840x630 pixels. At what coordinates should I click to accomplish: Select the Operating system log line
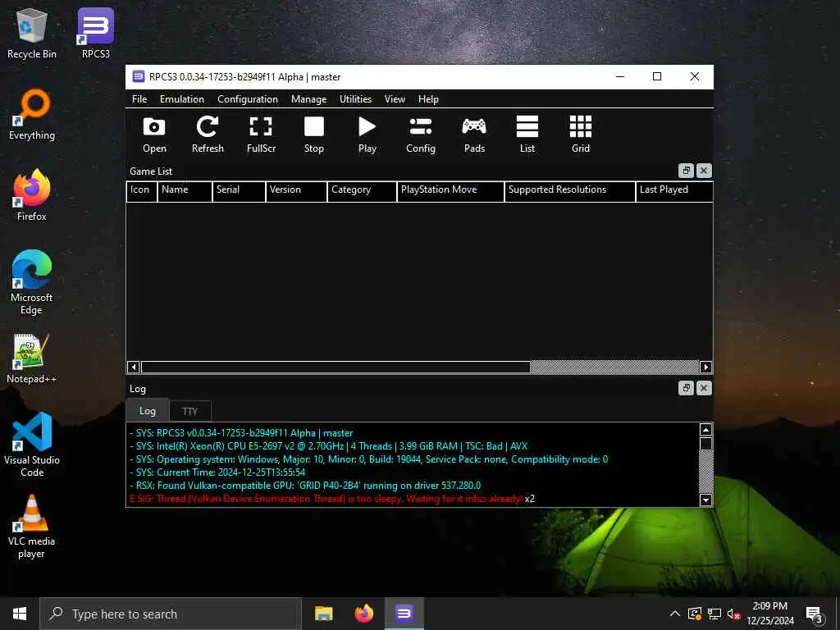368,459
